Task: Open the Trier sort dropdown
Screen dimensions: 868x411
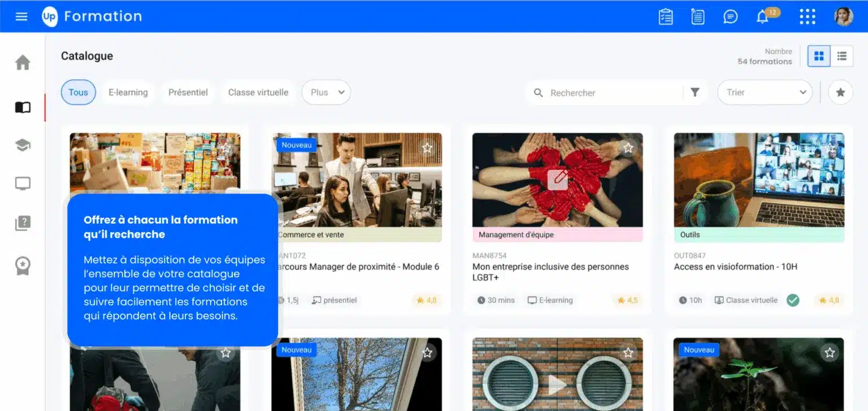Action: click(765, 93)
